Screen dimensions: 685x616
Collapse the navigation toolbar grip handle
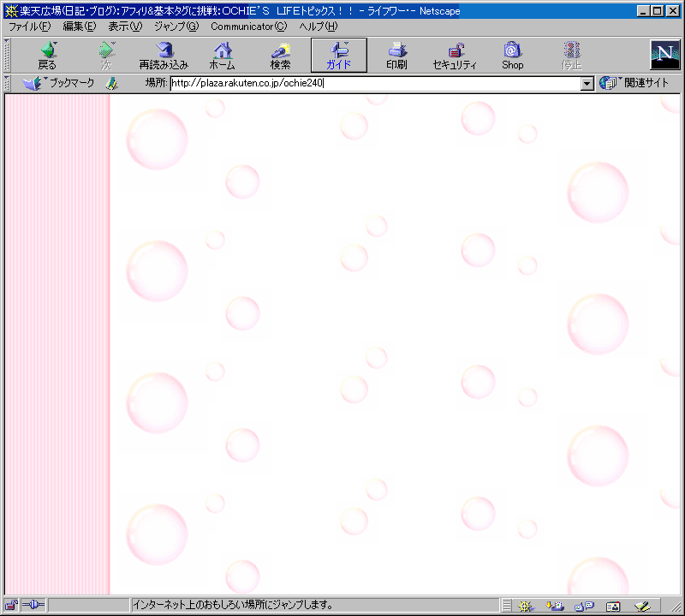click(x=7, y=56)
